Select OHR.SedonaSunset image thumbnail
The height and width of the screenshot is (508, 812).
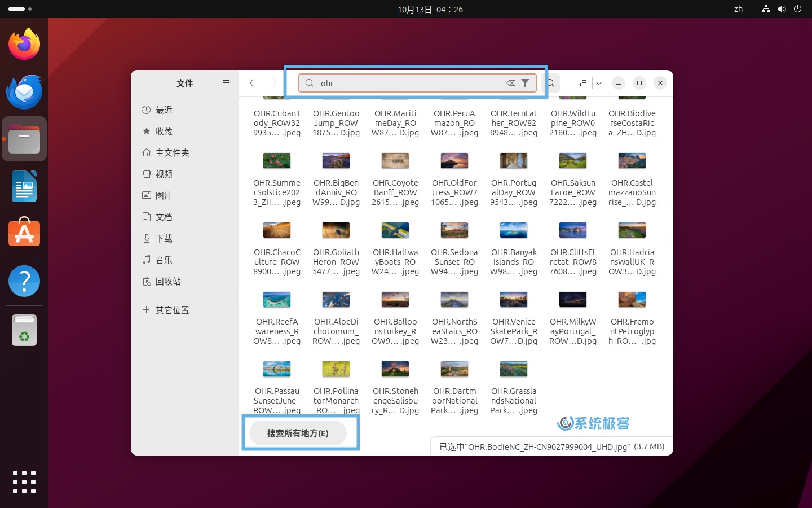click(x=454, y=230)
